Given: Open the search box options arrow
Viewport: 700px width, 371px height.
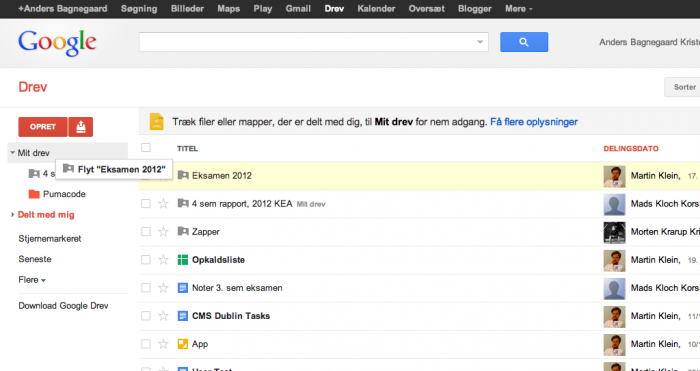Looking at the screenshot, I should click(x=480, y=42).
